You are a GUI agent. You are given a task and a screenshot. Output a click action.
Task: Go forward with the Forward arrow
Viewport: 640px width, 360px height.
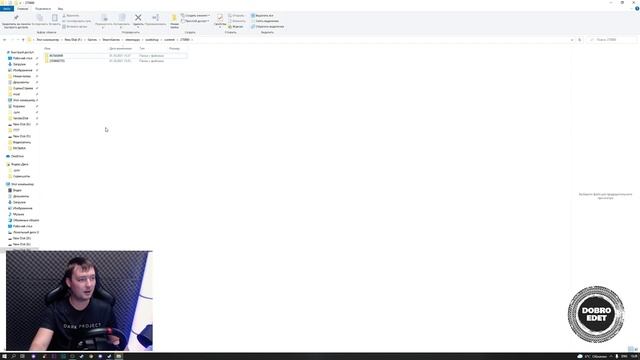(x=12, y=40)
